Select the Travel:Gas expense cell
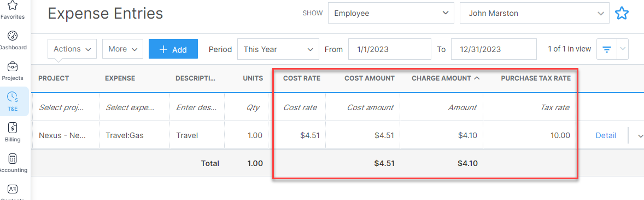 [134, 135]
